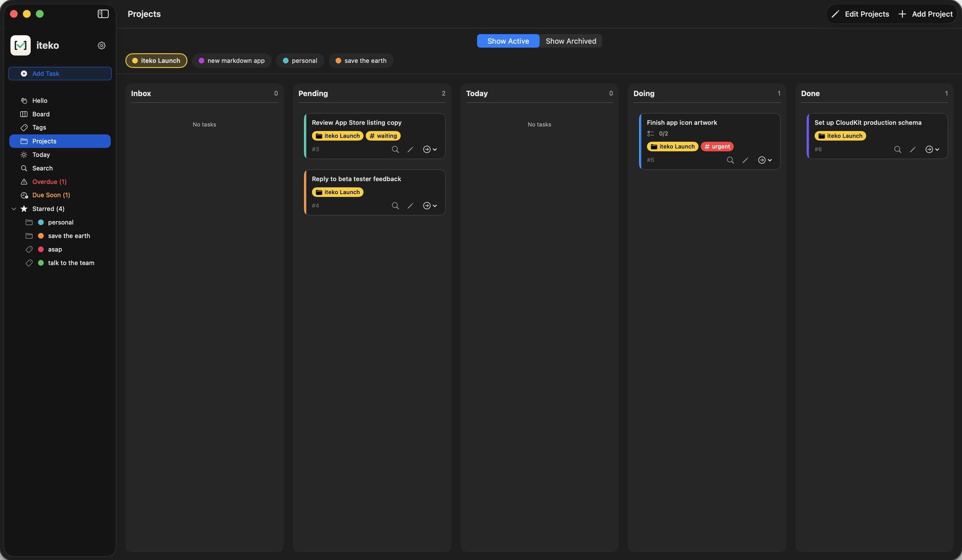Open starred talk to the team tag
This screenshot has height=560, width=962.
pos(60,263)
